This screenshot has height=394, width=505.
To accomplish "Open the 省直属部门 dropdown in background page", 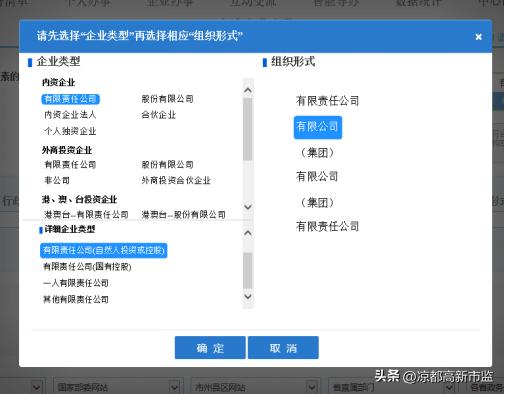I will (x=391, y=387).
